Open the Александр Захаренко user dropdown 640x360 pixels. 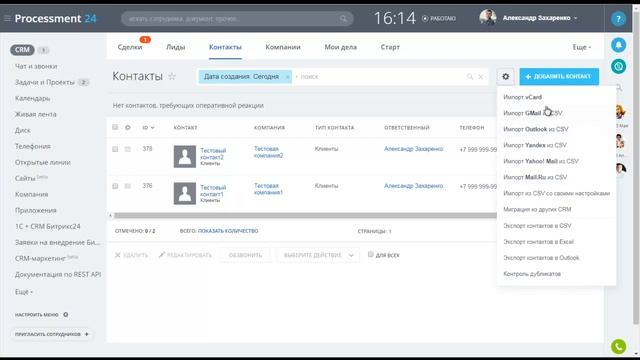coord(540,18)
